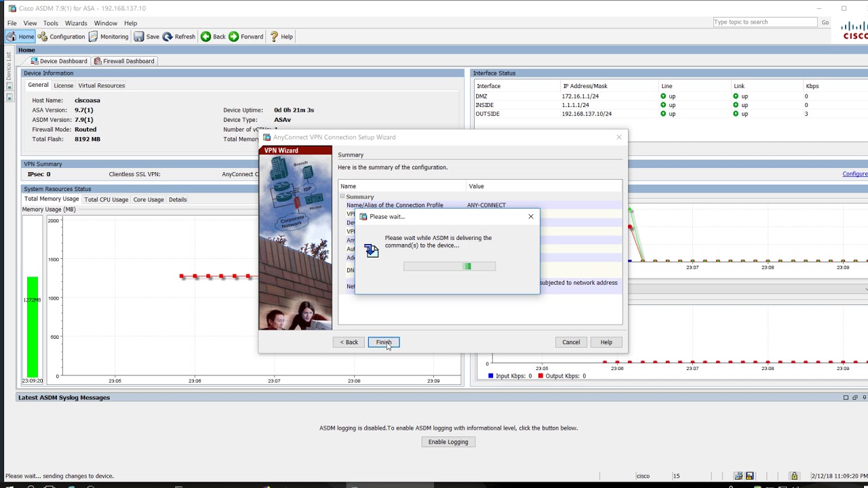
Task: Open the Window menu
Action: [x=106, y=23]
